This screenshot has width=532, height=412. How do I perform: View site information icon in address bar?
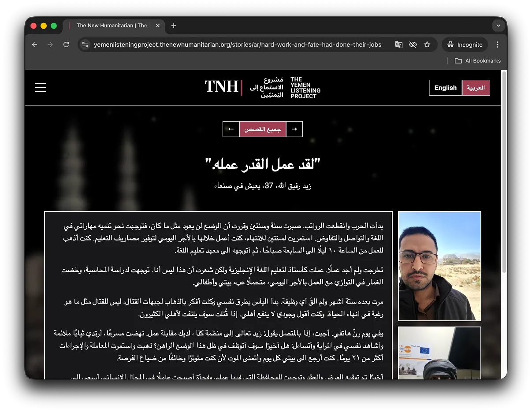[x=86, y=45]
